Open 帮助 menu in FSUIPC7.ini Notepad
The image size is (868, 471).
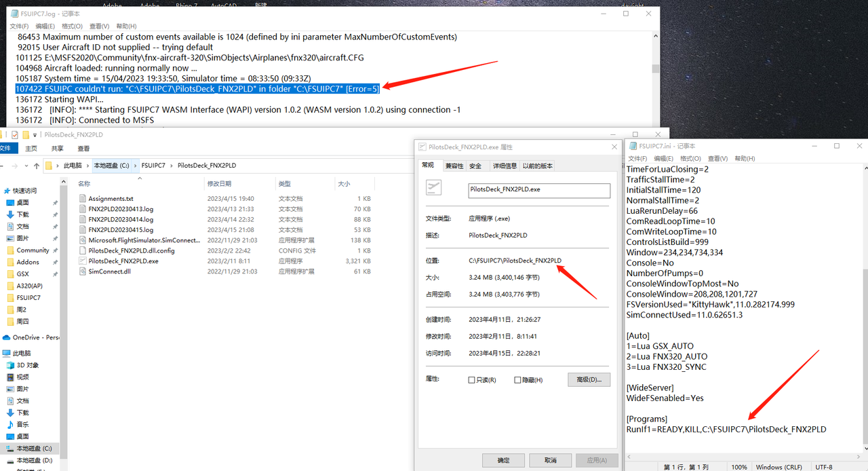pos(745,158)
